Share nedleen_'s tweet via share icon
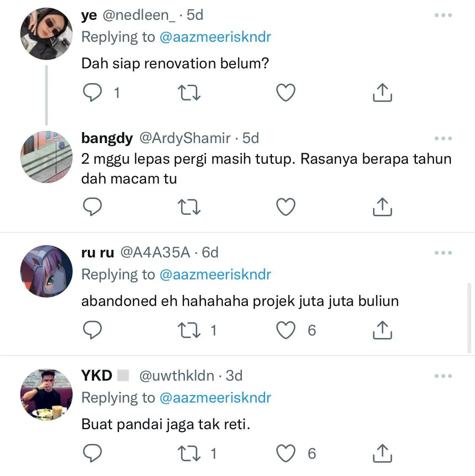 [383, 92]
